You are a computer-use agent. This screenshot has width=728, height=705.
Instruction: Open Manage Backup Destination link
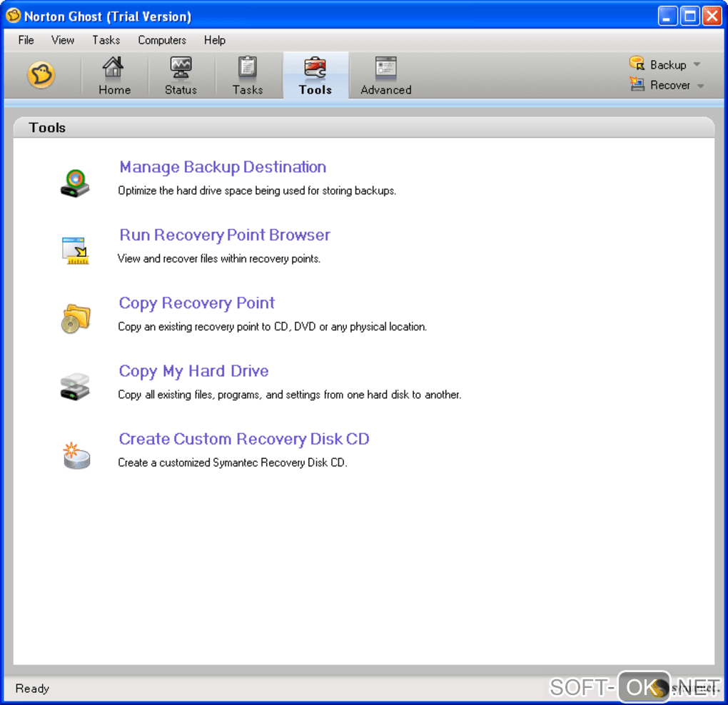tap(223, 167)
